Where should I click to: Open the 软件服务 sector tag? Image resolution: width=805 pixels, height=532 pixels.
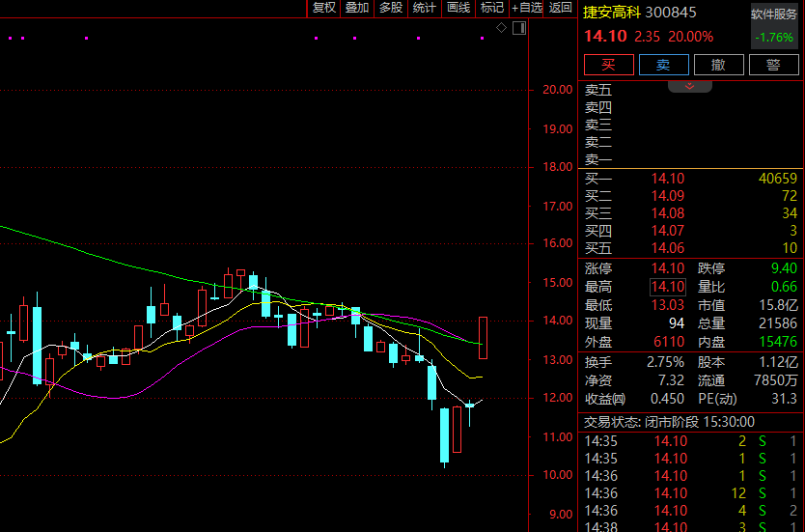(774, 14)
